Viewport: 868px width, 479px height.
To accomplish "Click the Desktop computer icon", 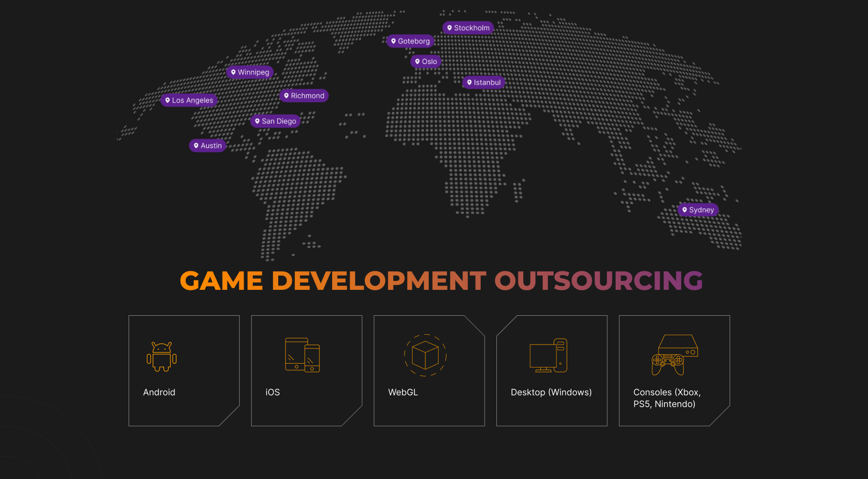I will point(548,355).
